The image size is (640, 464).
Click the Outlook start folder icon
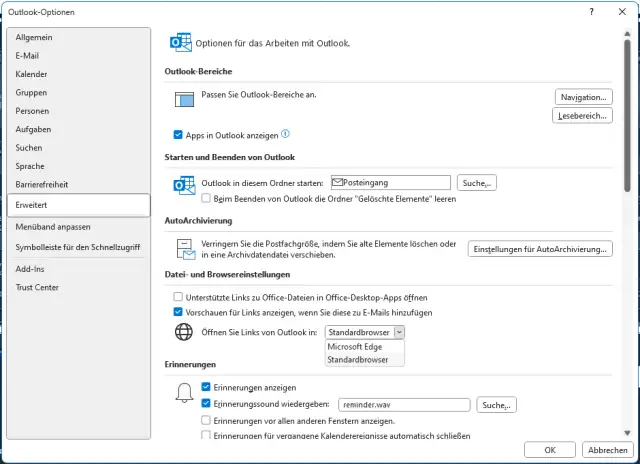coord(184,185)
